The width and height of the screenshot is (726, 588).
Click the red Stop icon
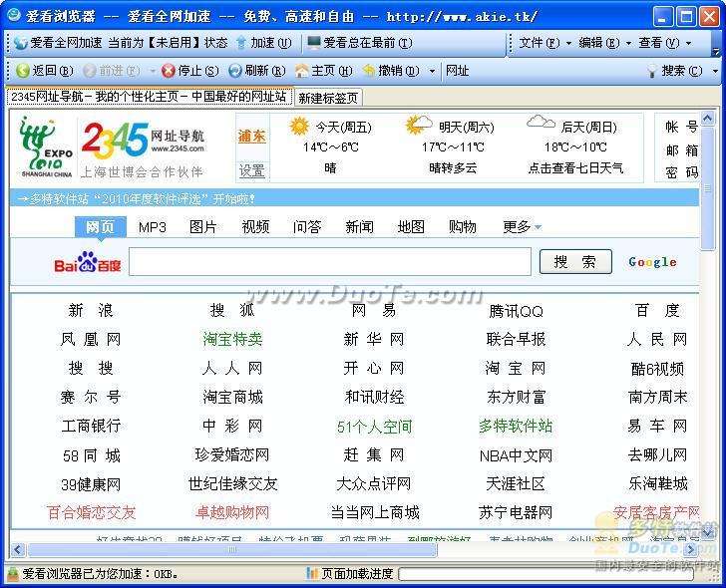coord(169,71)
